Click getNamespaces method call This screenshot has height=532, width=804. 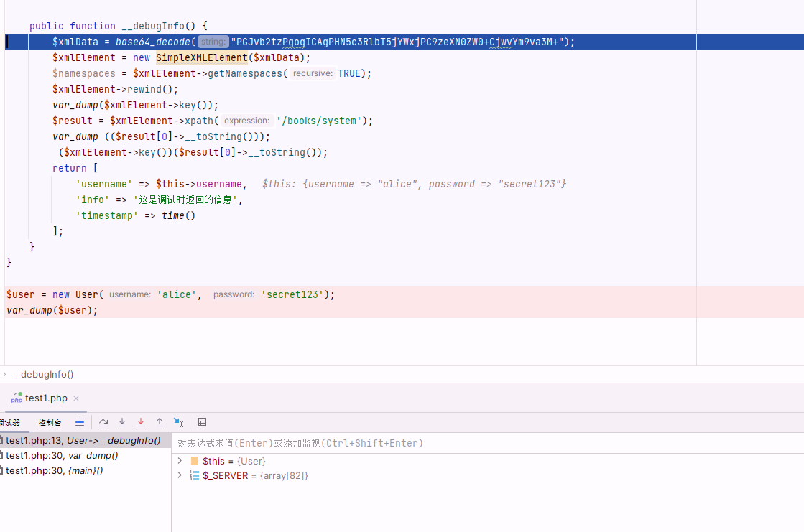244,74
